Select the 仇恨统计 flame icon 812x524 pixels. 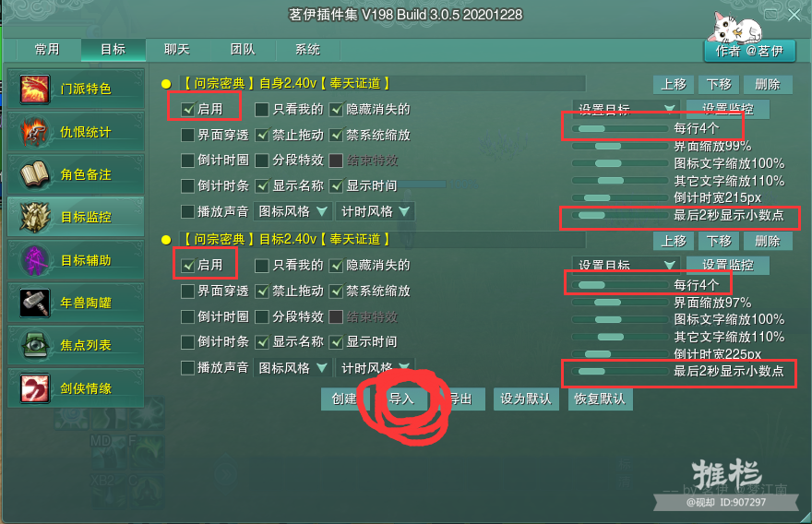[x=35, y=132]
